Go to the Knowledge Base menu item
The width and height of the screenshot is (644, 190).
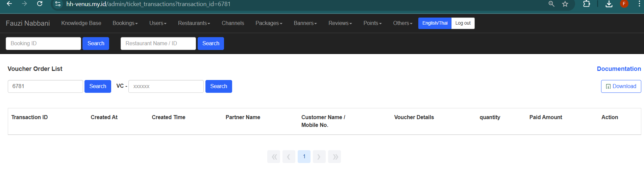(x=81, y=23)
